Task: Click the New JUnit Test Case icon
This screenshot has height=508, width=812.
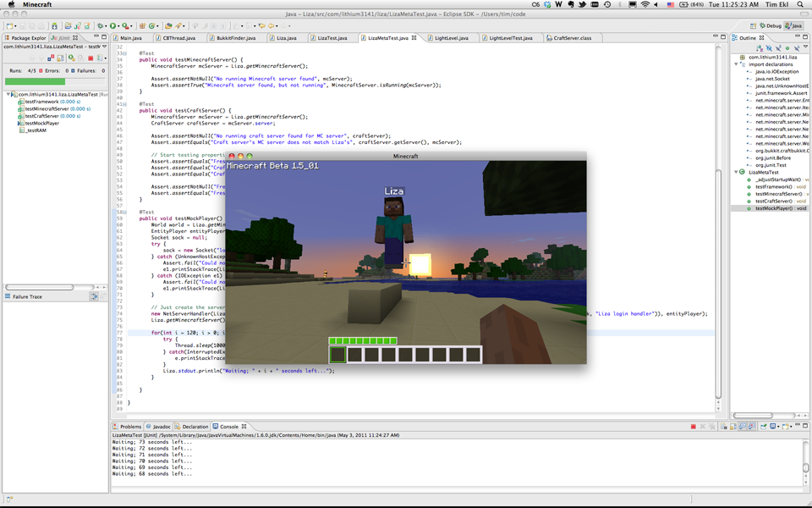Action: coord(78,26)
